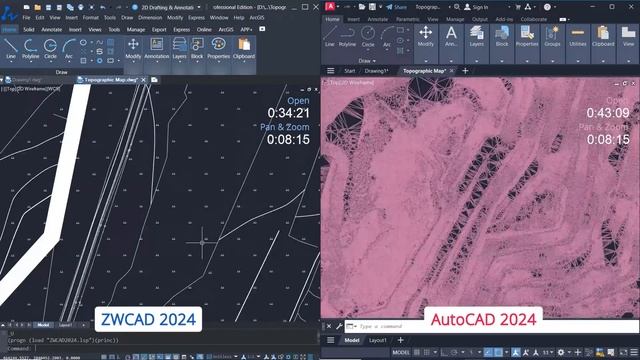
Task: Select the Line tool in ZWCAD
Action: tap(11, 49)
